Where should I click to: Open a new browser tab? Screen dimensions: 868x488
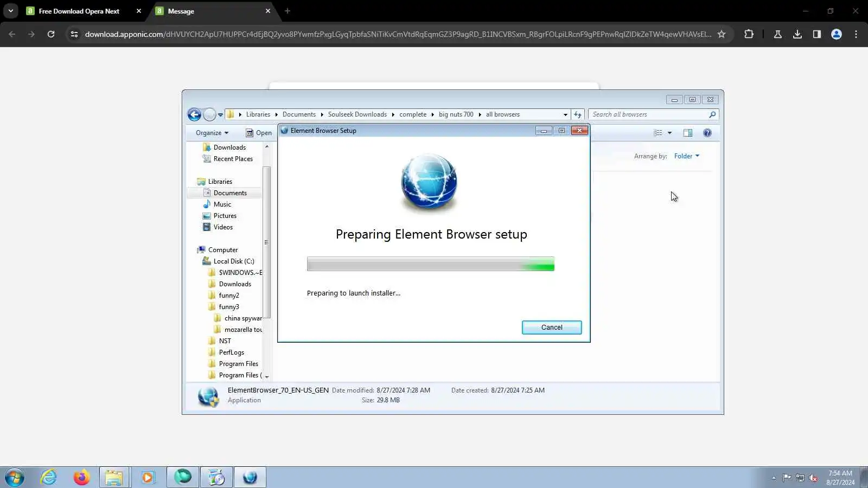(x=288, y=11)
